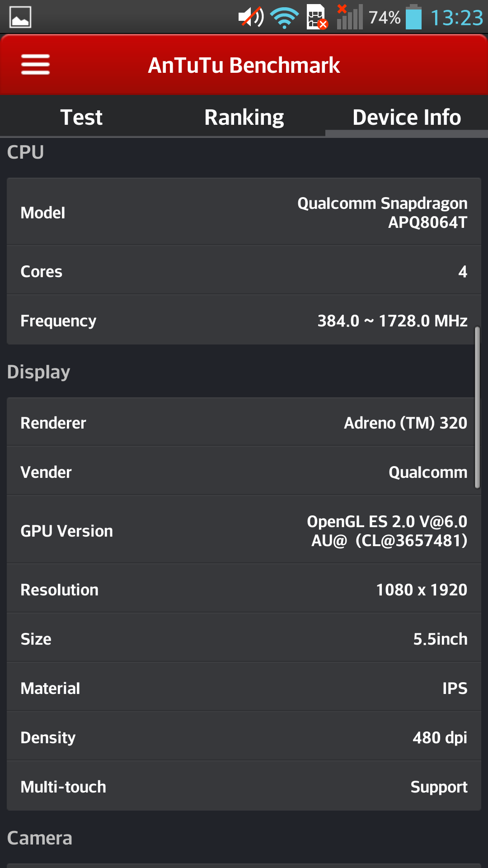Tap the Wi-Fi signal icon
The width and height of the screenshot is (488, 868).
tap(285, 18)
